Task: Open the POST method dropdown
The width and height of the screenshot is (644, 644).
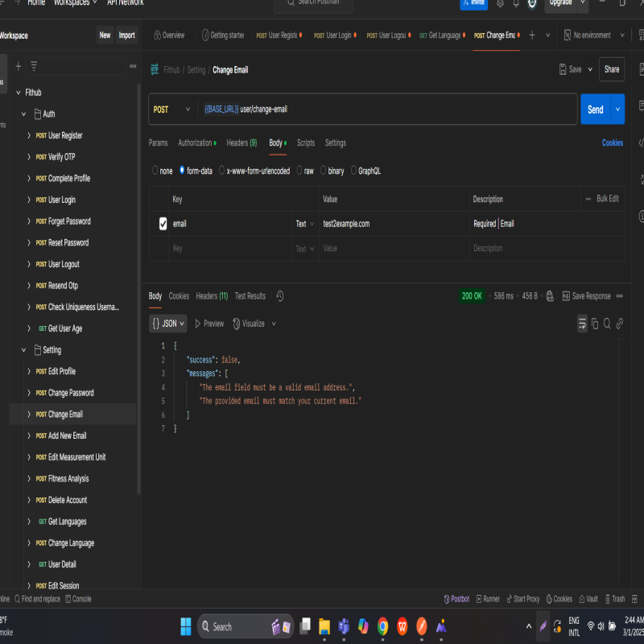Action: (172, 109)
